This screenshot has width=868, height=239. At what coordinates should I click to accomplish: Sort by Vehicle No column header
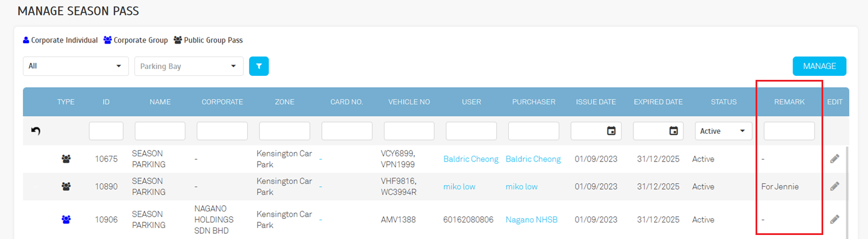pos(409,102)
